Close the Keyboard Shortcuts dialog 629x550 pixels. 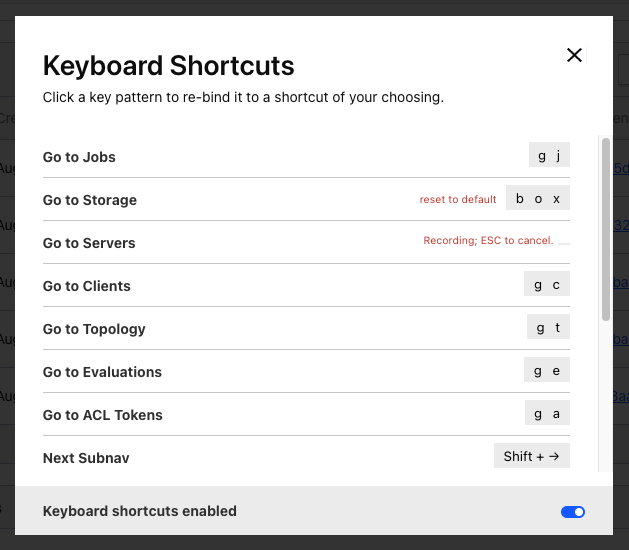point(574,55)
